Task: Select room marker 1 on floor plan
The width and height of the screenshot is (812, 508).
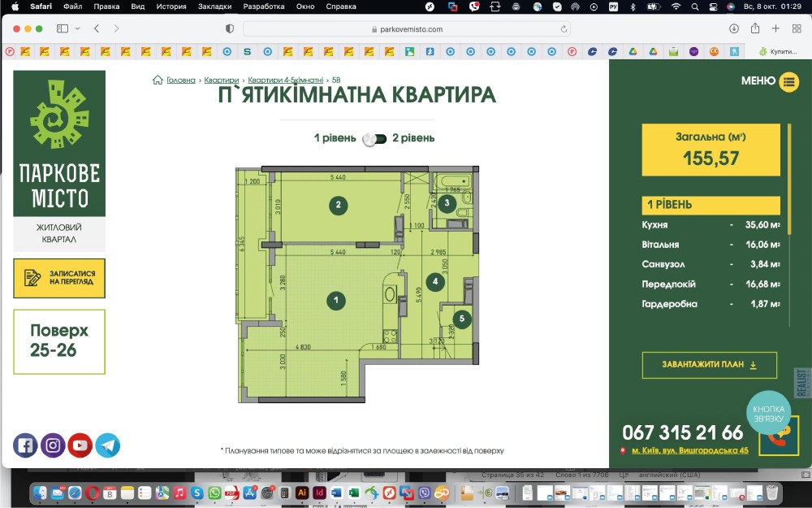Action: point(335,301)
